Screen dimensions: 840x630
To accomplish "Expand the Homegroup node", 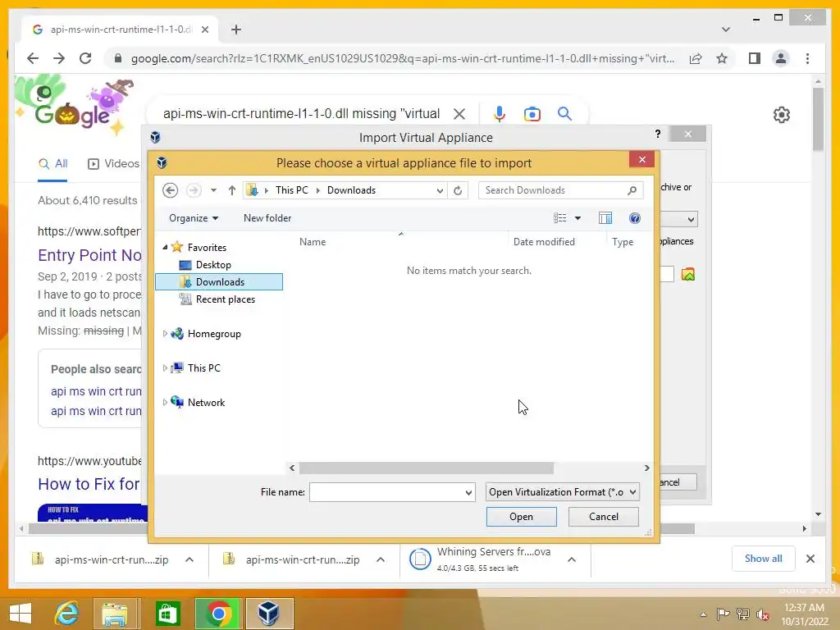I will 165,334.
